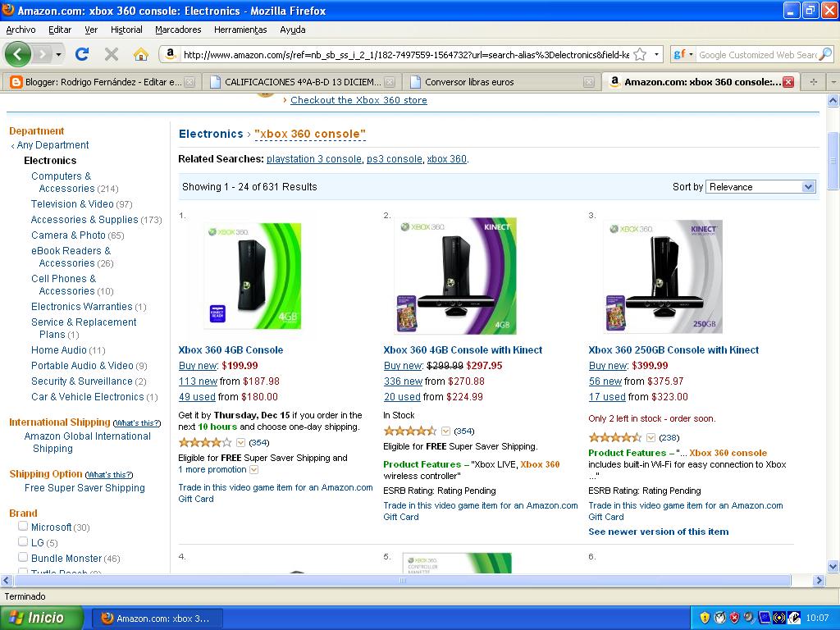
Task: Open the Sort by Relevance dropdown
Action: coord(760,187)
